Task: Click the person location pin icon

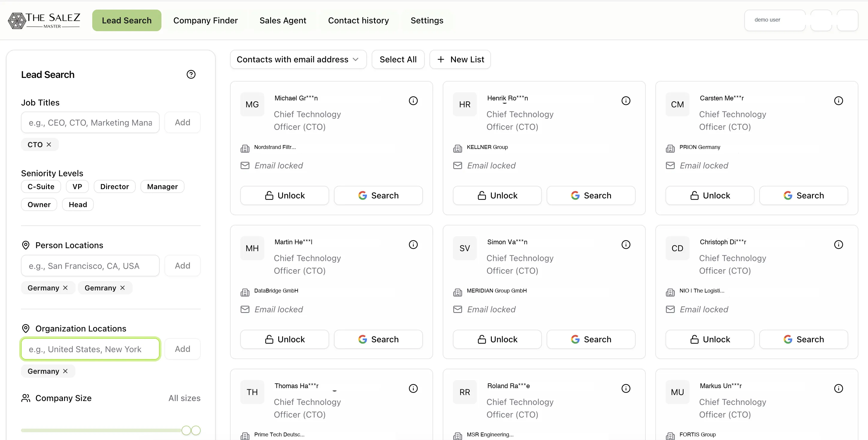Action: [x=26, y=245]
